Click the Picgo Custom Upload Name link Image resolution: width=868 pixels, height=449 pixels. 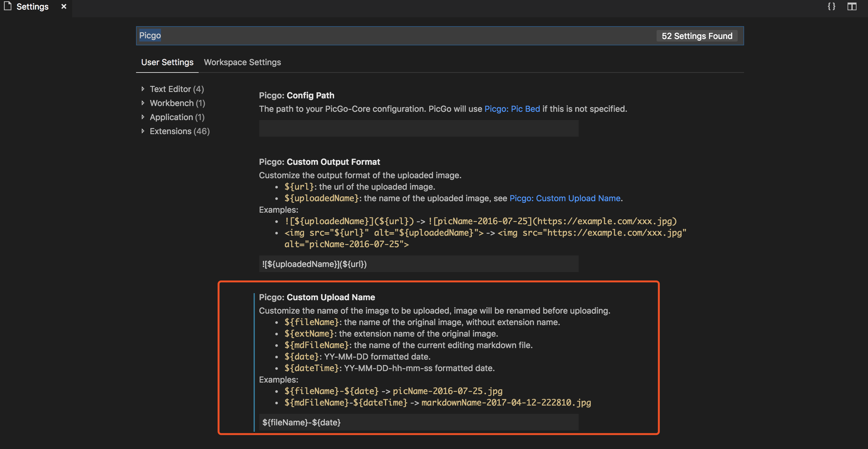click(x=565, y=198)
